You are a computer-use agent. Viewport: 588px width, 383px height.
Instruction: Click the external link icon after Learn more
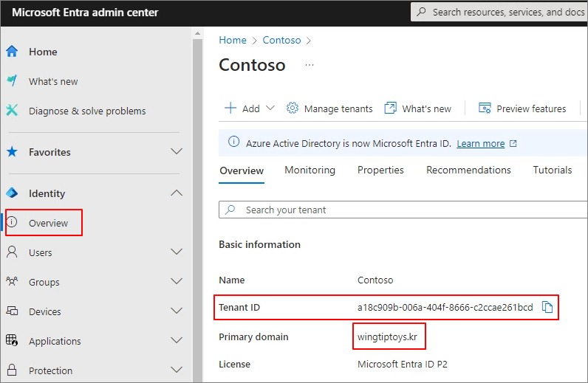pyautogui.click(x=513, y=143)
